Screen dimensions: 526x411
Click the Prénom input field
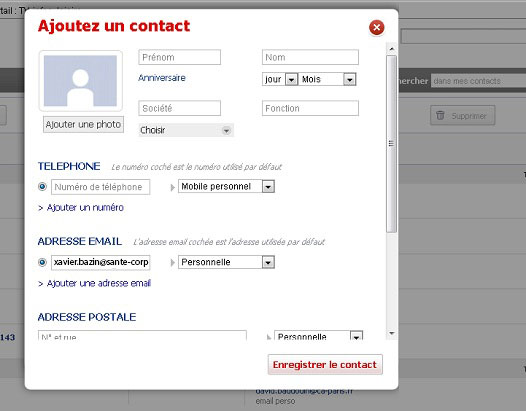pos(179,57)
